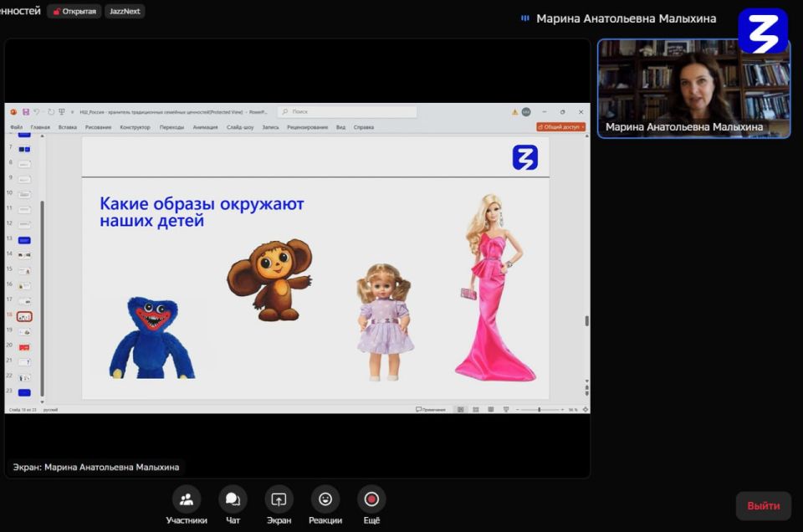Select the red slide 20 thumbnail
803x532 pixels.
(24, 347)
